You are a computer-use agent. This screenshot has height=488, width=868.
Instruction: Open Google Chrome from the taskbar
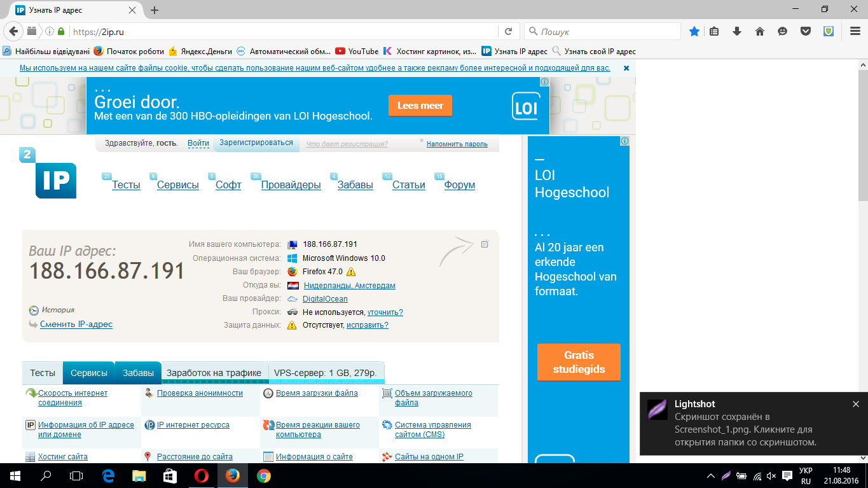tap(263, 475)
